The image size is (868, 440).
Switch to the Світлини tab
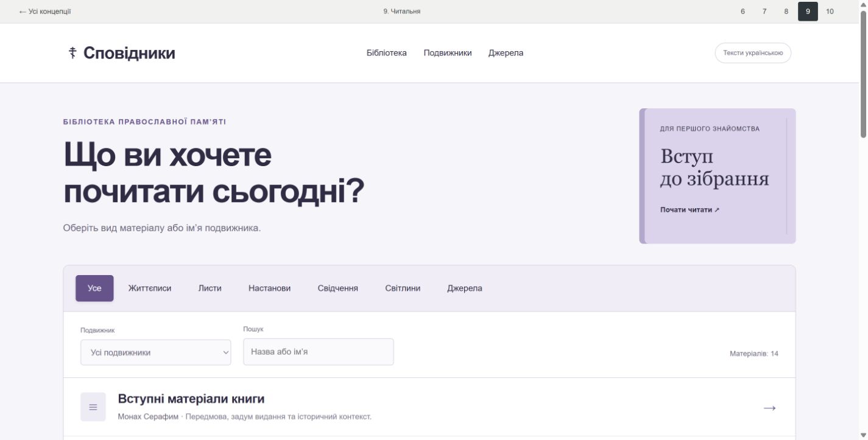pyautogui.click(x=403, y=288)
